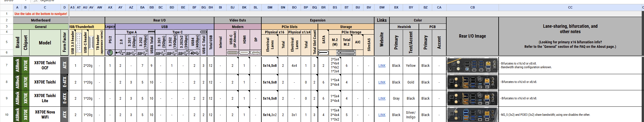644x122 pixels.
Task: Select column header CB
Action: click(x=472, y=7)
